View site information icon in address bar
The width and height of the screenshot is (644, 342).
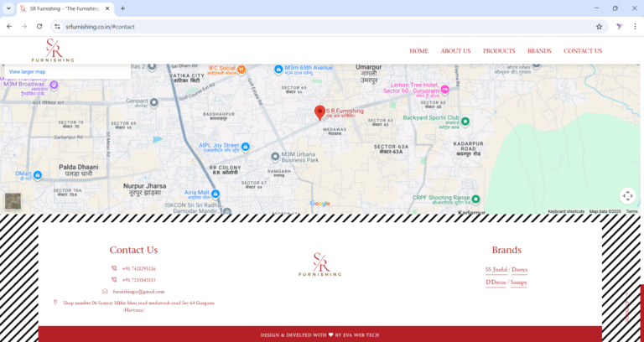coord(58,27)
